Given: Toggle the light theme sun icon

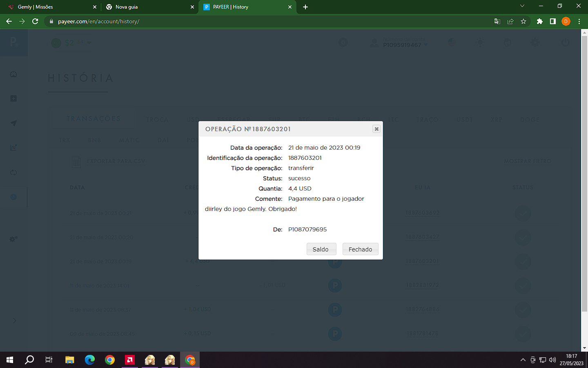Looking at the screenshot, I should (x=480, y=43).
